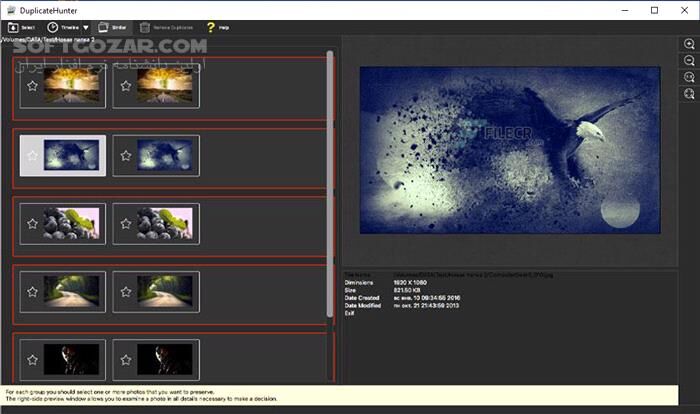Click the bottom magnifier icon in the zoom column
This screenshot has height=414, width=700.
pos(689,94)
